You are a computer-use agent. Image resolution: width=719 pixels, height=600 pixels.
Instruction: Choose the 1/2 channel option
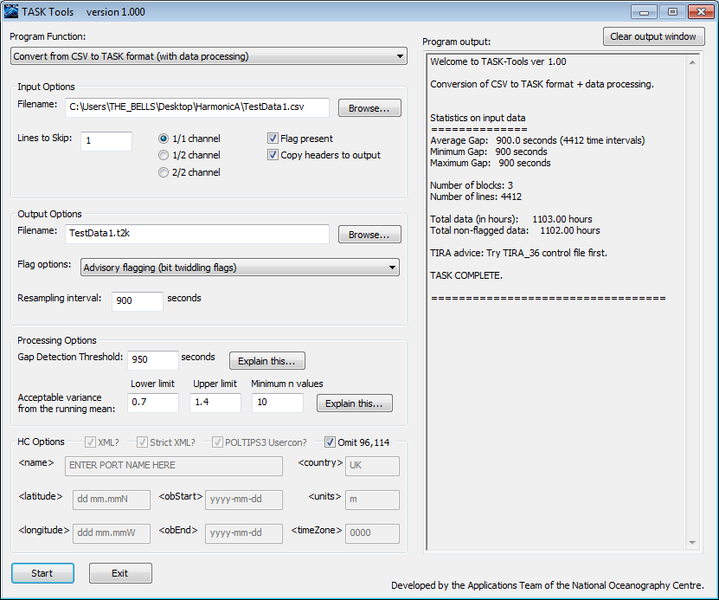tap(164, 155)
